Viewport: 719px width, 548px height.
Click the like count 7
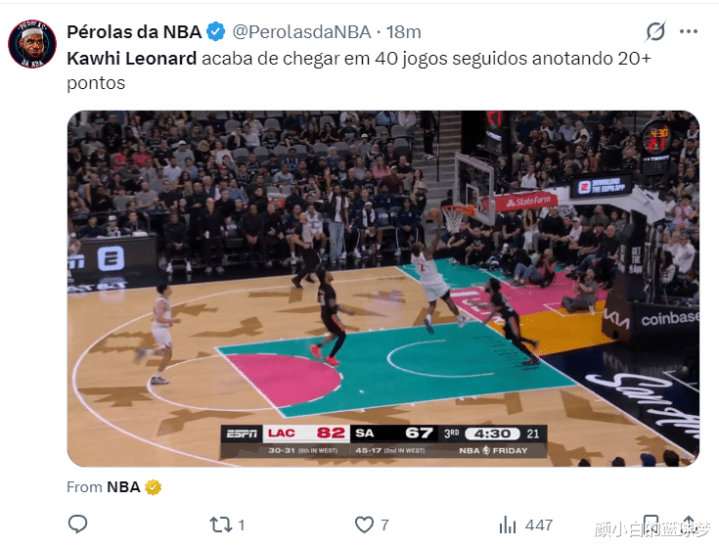385,525
